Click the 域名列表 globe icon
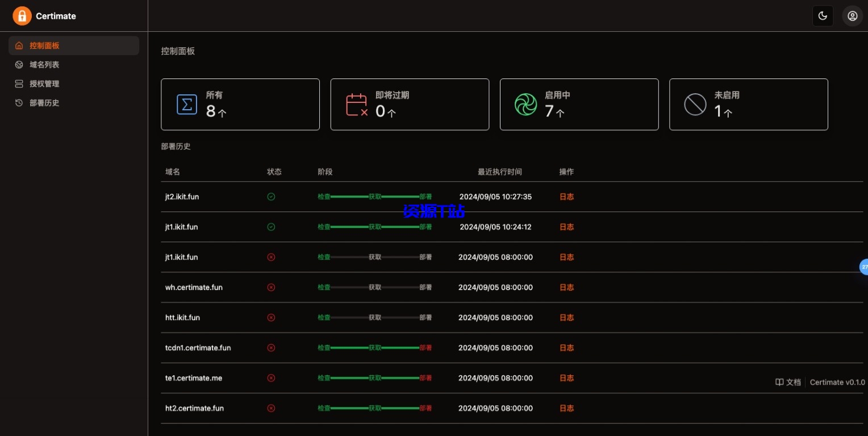 19,64
